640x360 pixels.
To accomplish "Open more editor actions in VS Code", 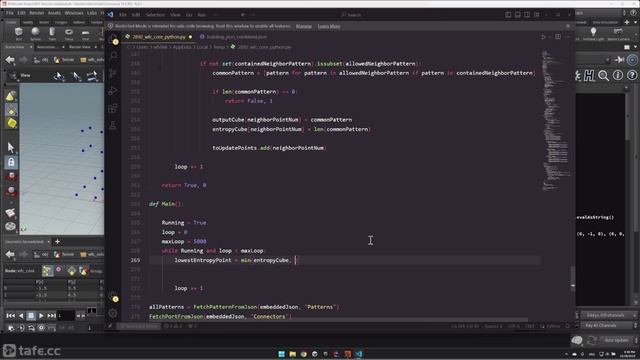I will click(568, 37).
